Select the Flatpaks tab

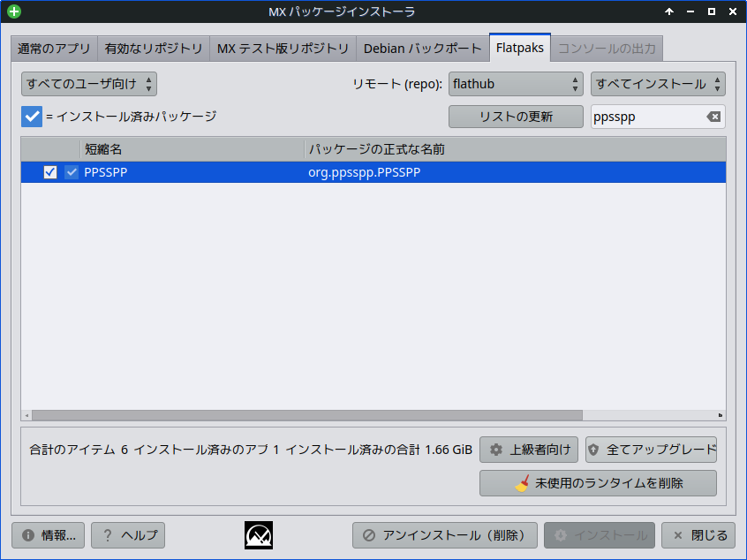point(520,48)
